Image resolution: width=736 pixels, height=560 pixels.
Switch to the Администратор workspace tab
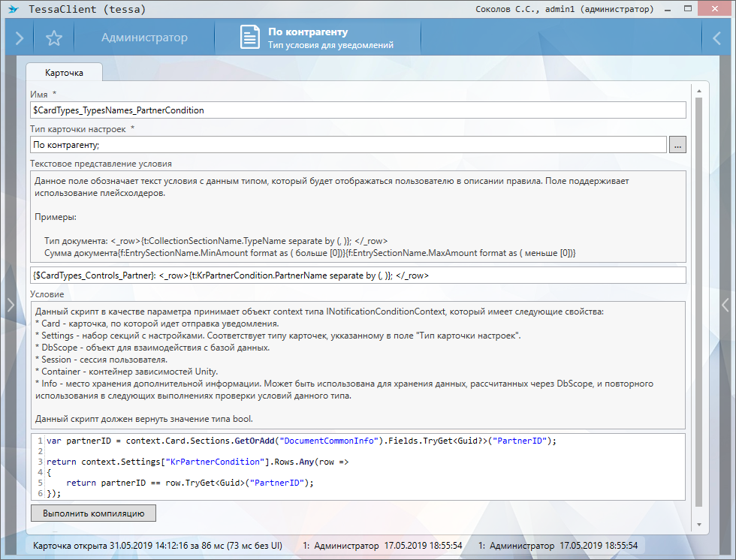point(144,38)
